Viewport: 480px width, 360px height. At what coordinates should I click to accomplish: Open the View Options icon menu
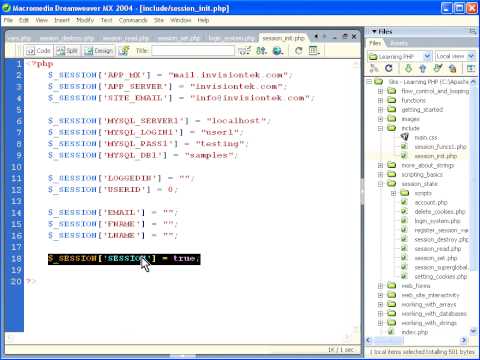[314, 51]
